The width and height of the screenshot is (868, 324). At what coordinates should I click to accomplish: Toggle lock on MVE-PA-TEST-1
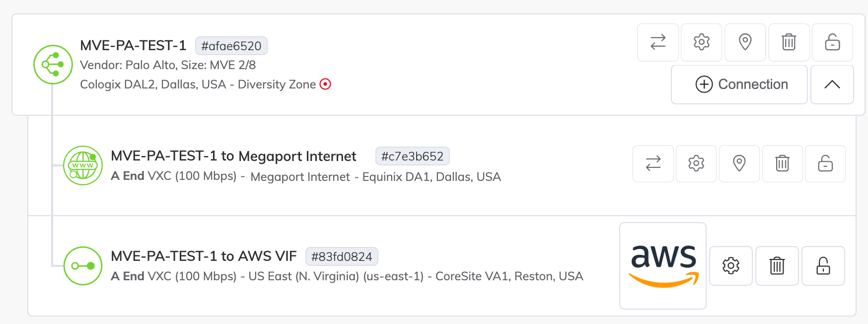point(832,42)
